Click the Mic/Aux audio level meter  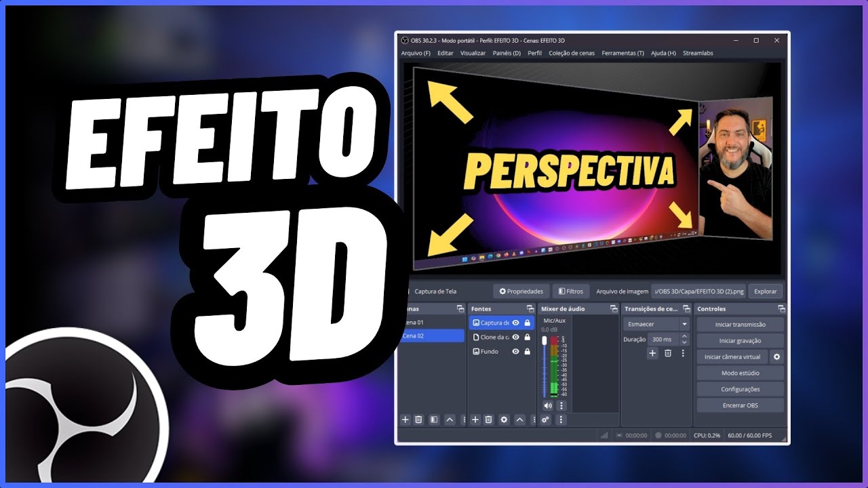tap(554, 367)
